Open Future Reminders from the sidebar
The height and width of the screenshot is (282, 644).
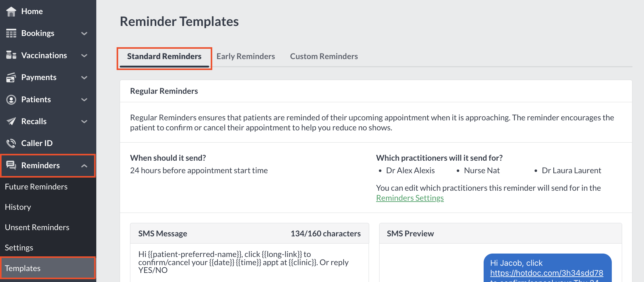[x=36, y=186]
